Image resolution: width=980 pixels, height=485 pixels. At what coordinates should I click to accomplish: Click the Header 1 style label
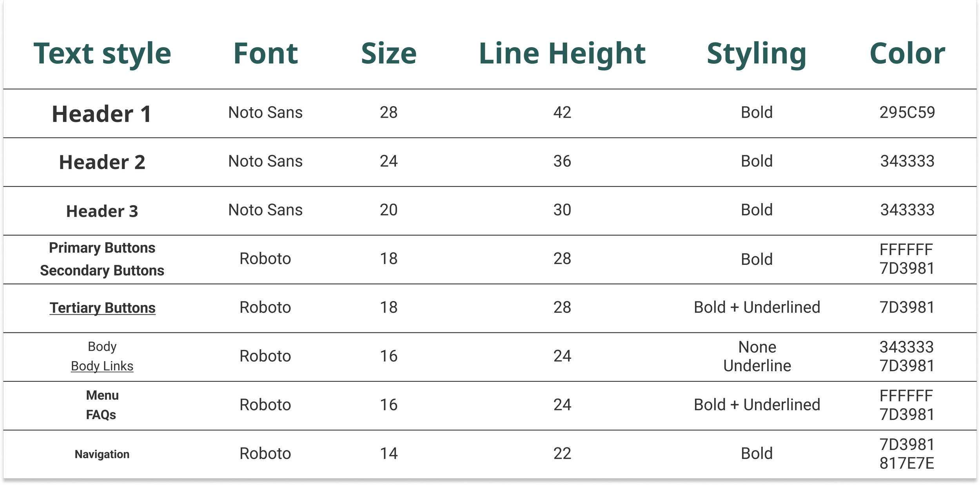click(102, 114)
